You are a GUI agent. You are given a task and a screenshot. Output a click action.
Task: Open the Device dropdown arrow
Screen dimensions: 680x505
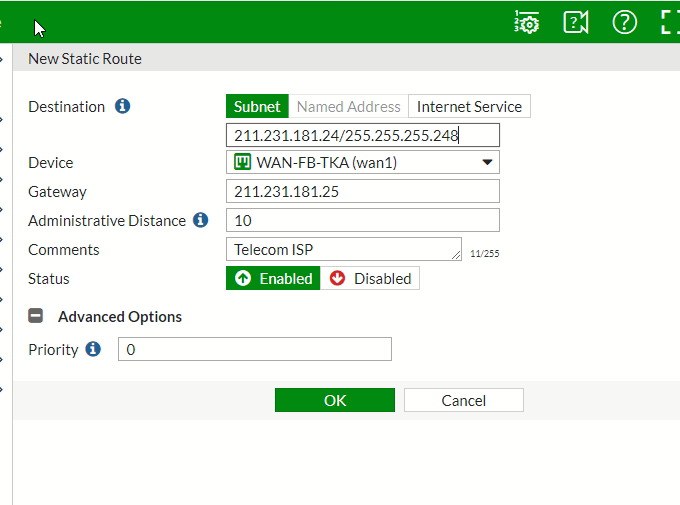point(488,162)
